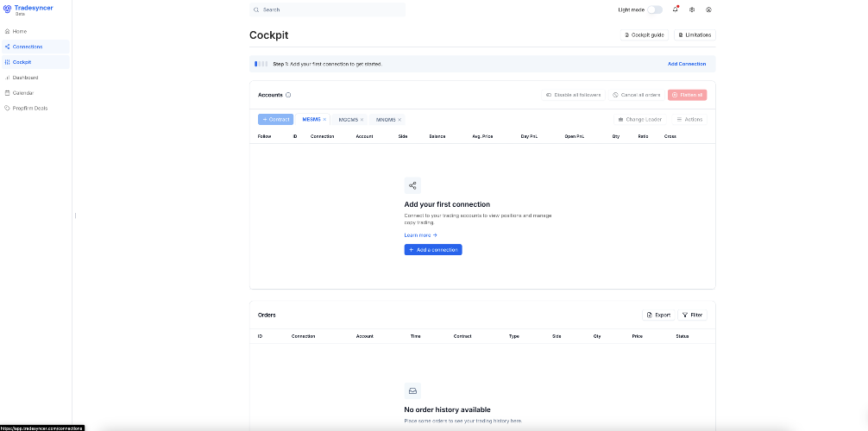Screen dimensions: 868x431
Task: Click the search magnifier icon
Action: point(256,10)
